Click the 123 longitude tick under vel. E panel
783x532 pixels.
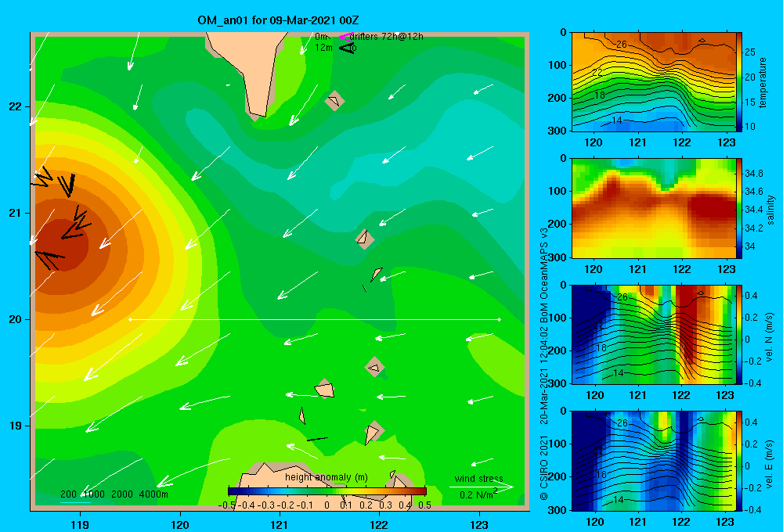(x=724, y=522)
